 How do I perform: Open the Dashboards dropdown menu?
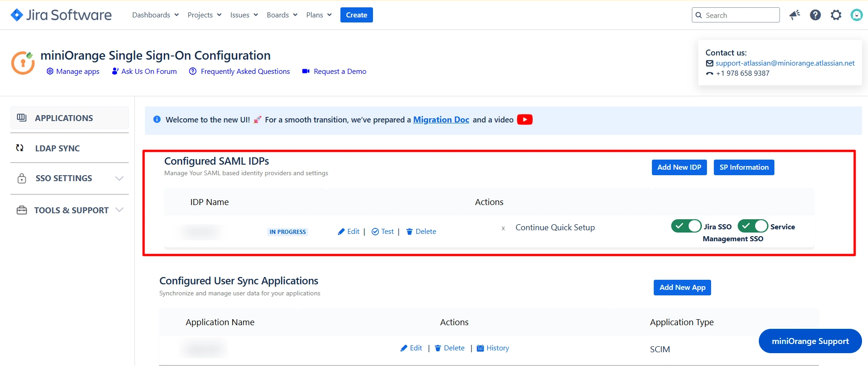(155, 15)
